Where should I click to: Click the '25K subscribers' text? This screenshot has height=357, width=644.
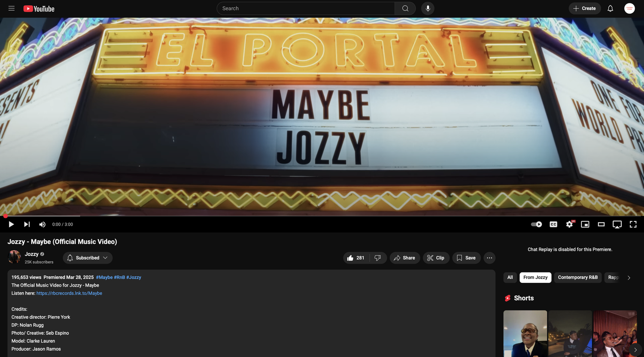(x=39, y=262)
